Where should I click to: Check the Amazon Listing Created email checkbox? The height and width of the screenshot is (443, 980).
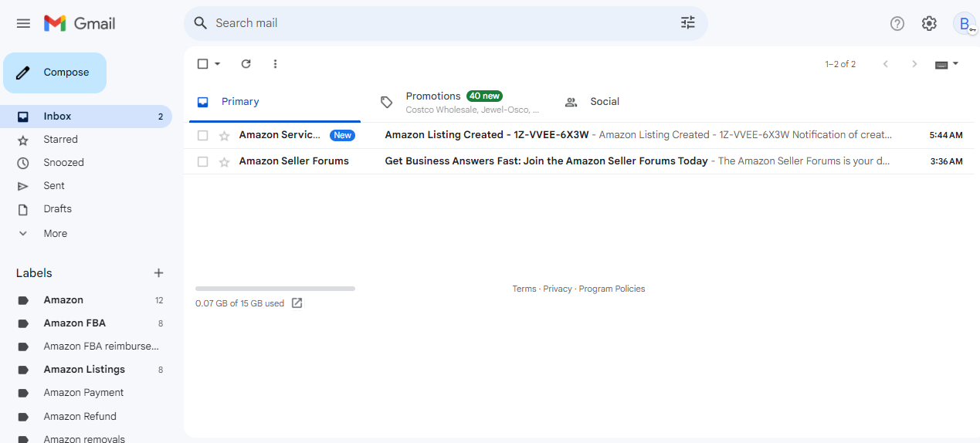pyautogui.click(x=202, y=136)
